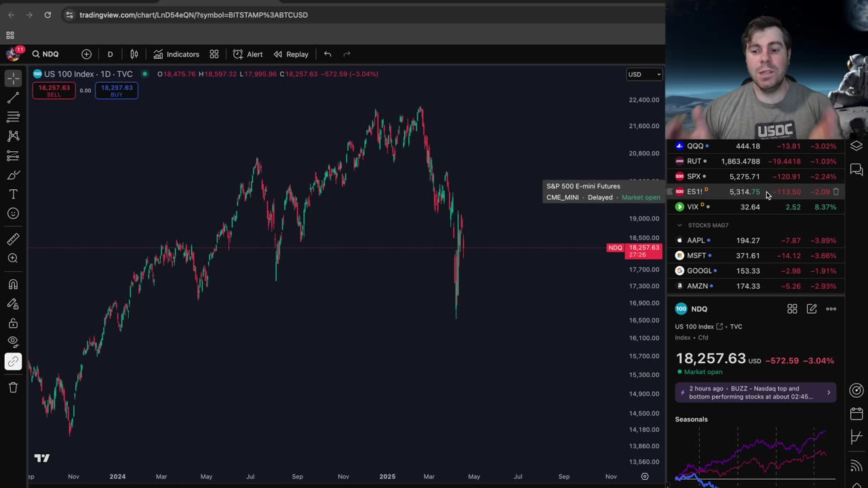The height and width of the screenshot is (488, 868).
Task: Remove drawings with the trash icon
Action: 13,388
